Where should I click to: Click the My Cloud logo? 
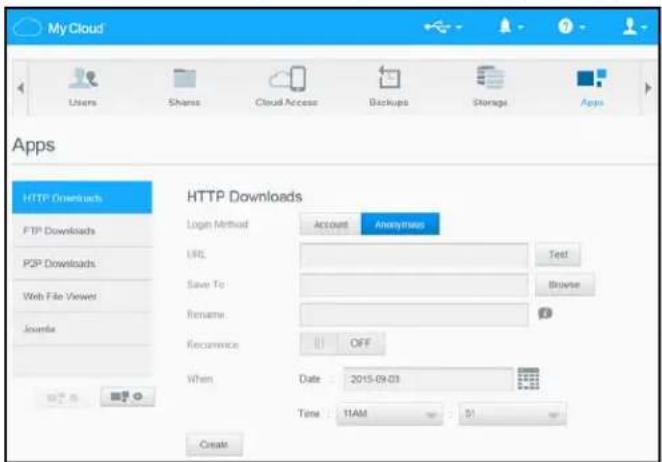coord(58,28)
